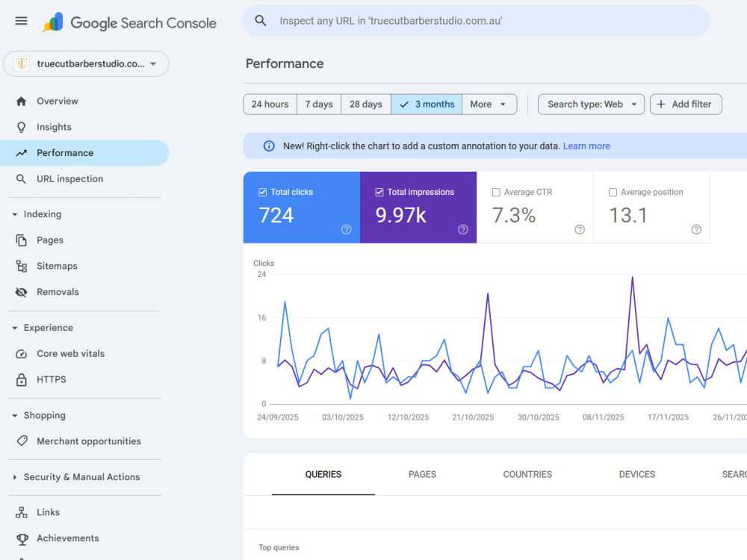Click the Learn more link

[586, 146]
